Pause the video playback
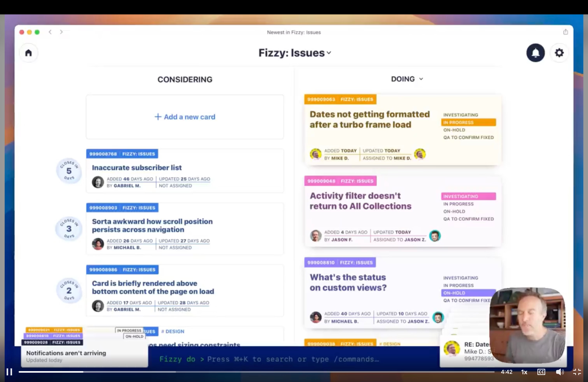 click(x=9, y=372)
